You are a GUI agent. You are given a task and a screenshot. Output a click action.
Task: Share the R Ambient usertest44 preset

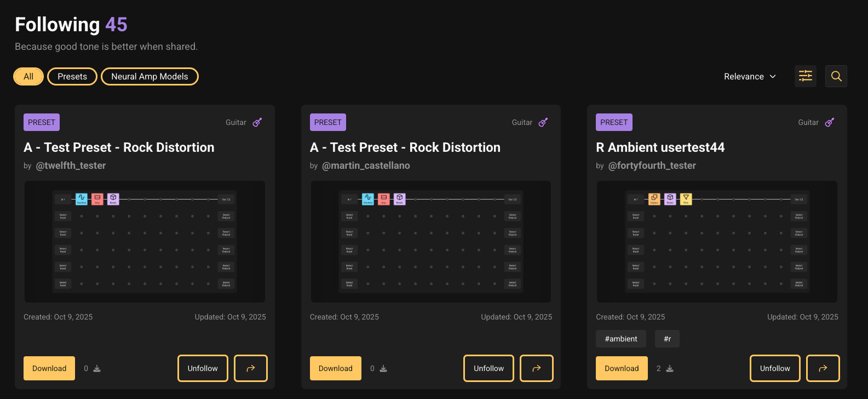pos(823,368)
